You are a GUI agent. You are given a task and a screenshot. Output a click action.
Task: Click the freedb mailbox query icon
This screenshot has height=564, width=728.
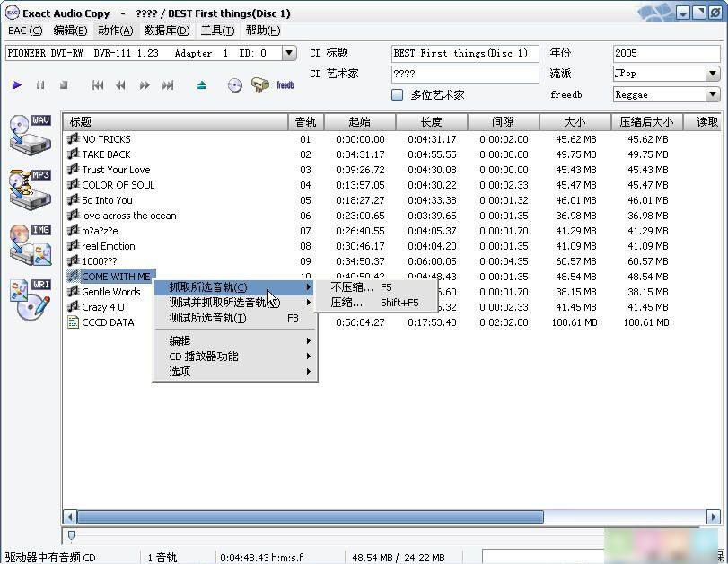coord(260,84)
